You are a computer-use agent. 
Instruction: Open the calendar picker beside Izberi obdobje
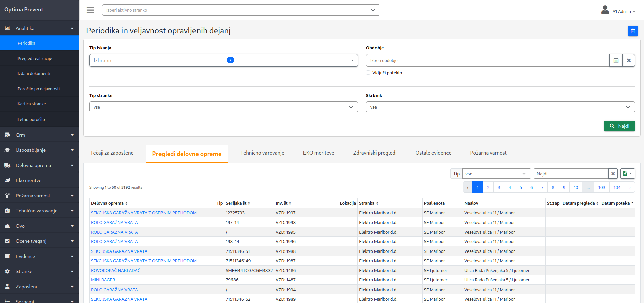click(616, 60)
